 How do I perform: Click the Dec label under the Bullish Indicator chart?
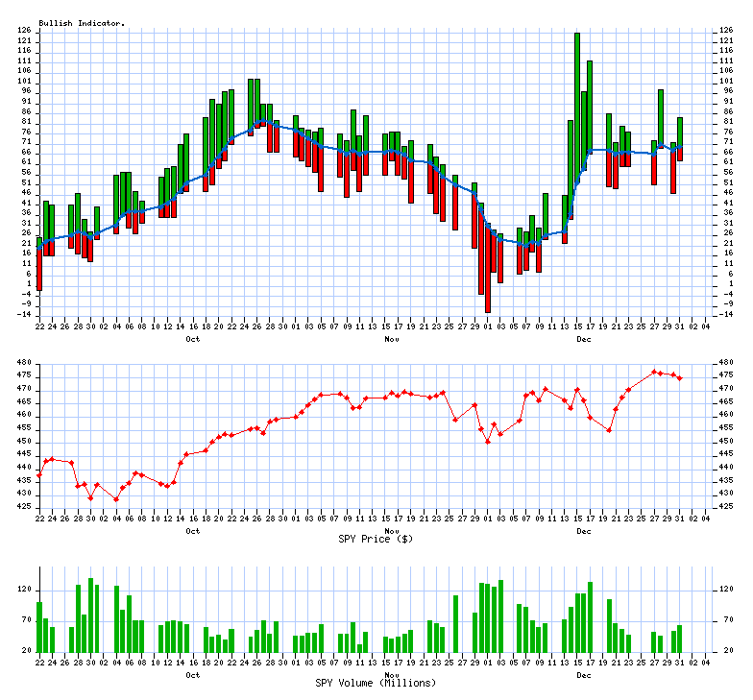[584, 339]
